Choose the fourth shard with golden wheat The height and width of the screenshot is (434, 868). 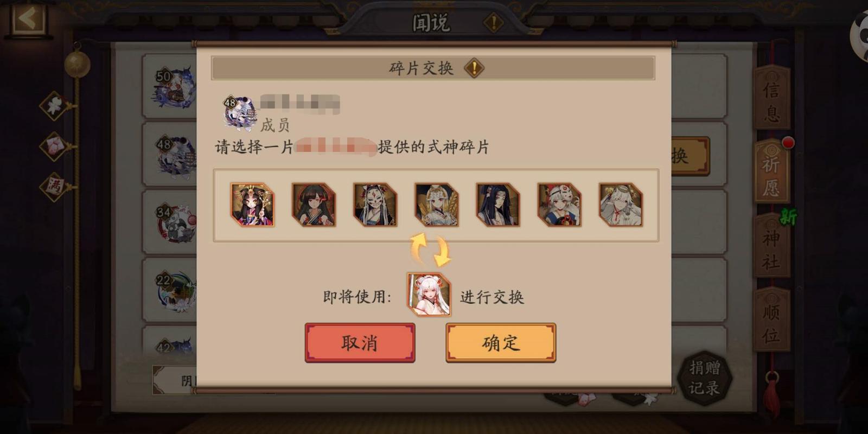[x=437, y=205]
